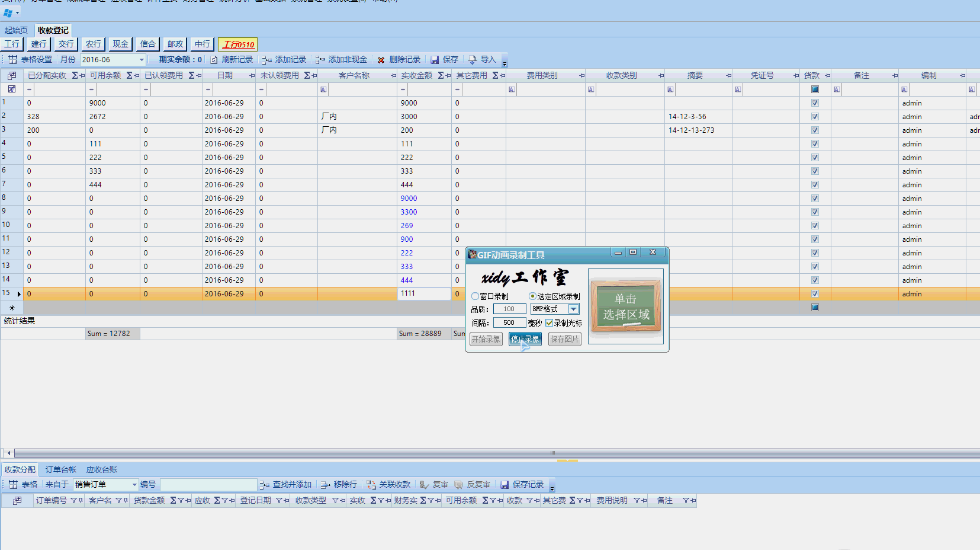Click the 关联收款 link payment icon
The height and width of the screenshot is (550, 980).
371,485
